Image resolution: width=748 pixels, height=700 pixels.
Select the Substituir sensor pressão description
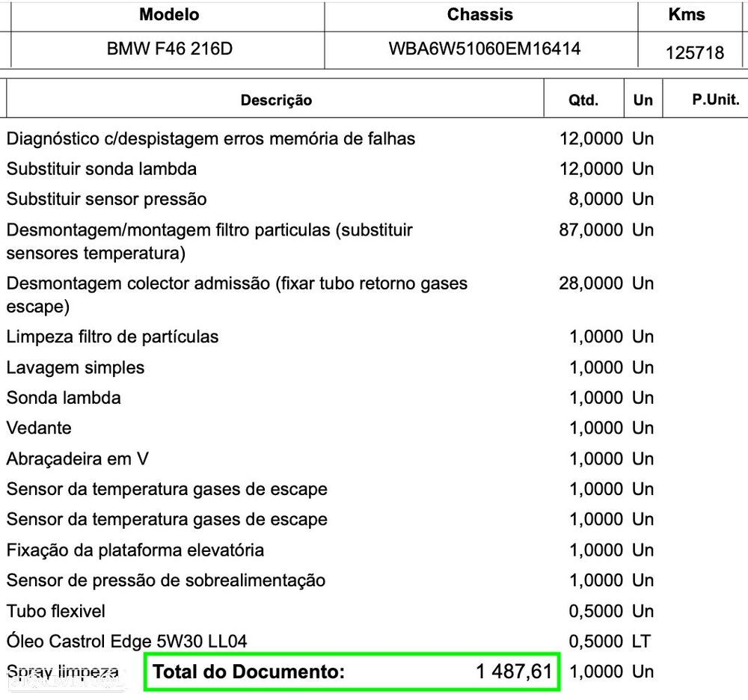tap(106, 200)
